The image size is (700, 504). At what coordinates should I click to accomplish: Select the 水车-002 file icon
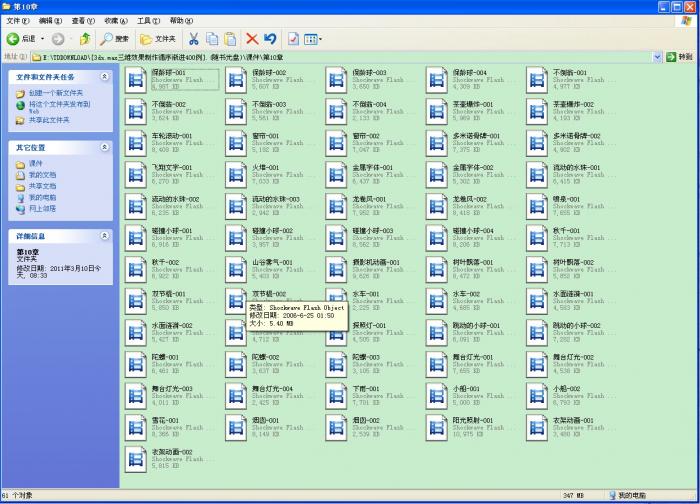(437, 302)
